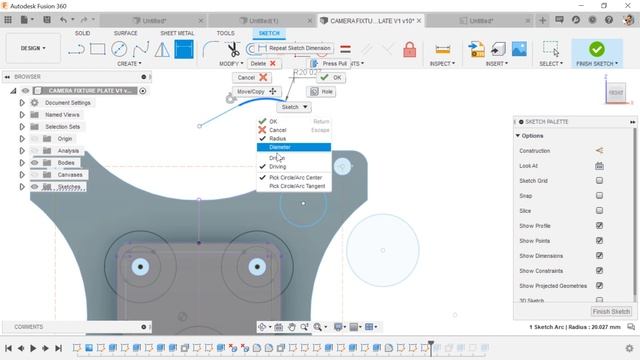The image size is (640, 360).
Task: Add a new design tab with plus
Action: pos(542,20)
